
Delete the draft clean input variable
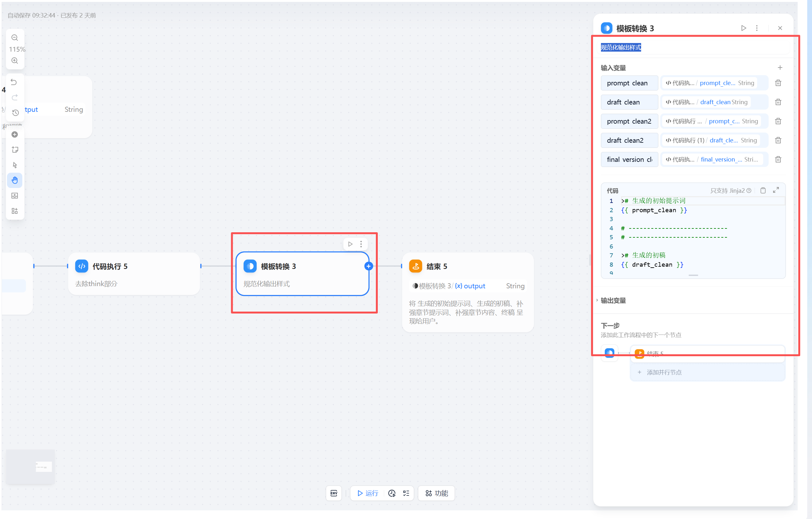pos(778,102)
